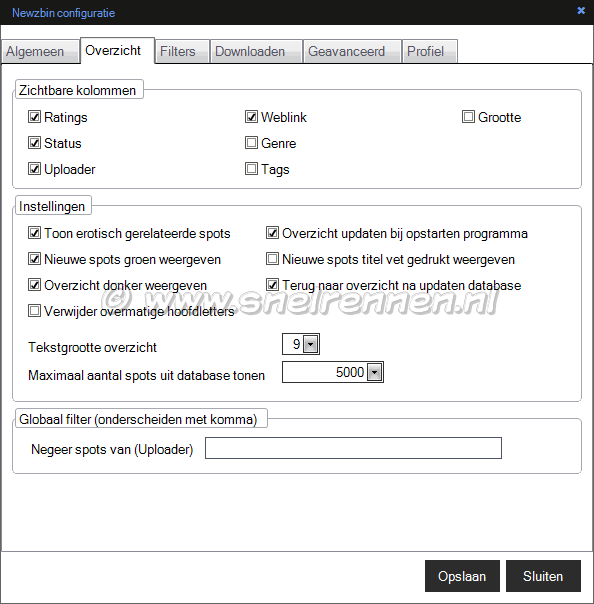
Task: Close the Newzbin configuratie dialog
Action: pyautogui.click(x=581, y=11)
